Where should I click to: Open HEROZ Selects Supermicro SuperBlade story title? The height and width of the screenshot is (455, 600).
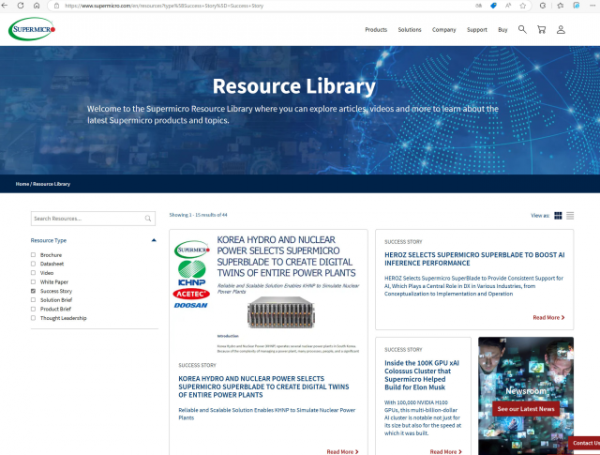click(474, 259)
